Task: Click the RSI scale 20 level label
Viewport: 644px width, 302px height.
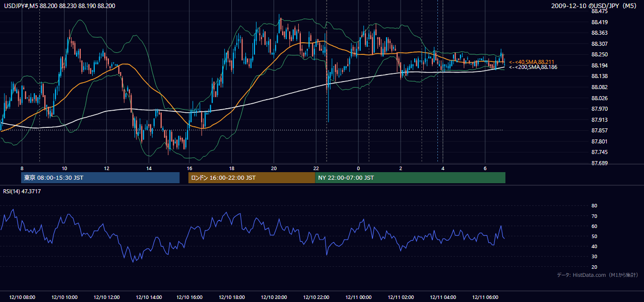Action: [594, 267]
